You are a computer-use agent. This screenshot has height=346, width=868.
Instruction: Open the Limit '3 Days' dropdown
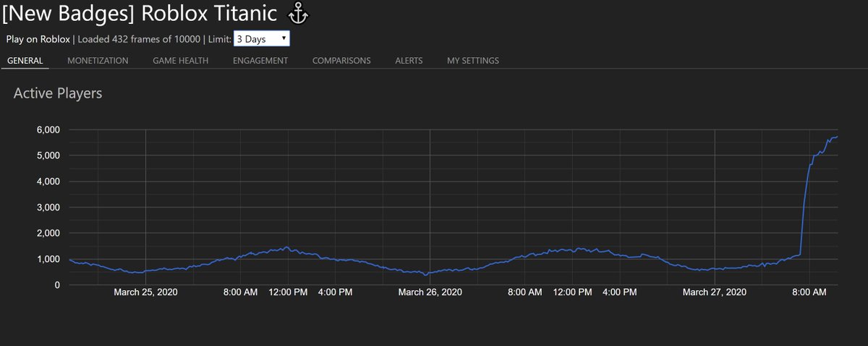(x=262, y=38)
